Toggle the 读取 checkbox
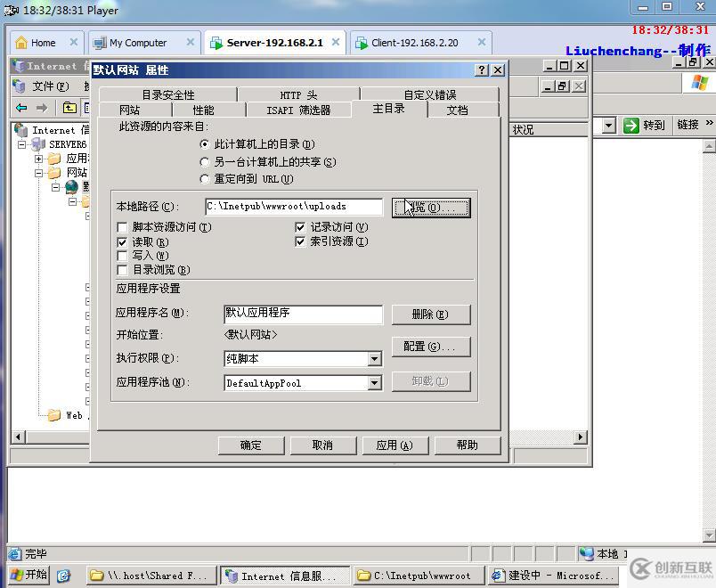This screenshot has height=588, width=716. (122, 241)
